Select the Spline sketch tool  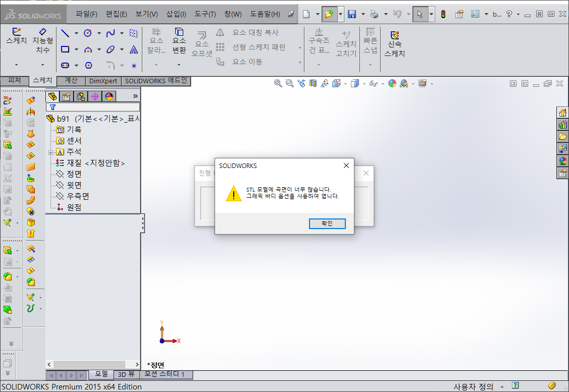pyautogui.click(x=110, y=33)
